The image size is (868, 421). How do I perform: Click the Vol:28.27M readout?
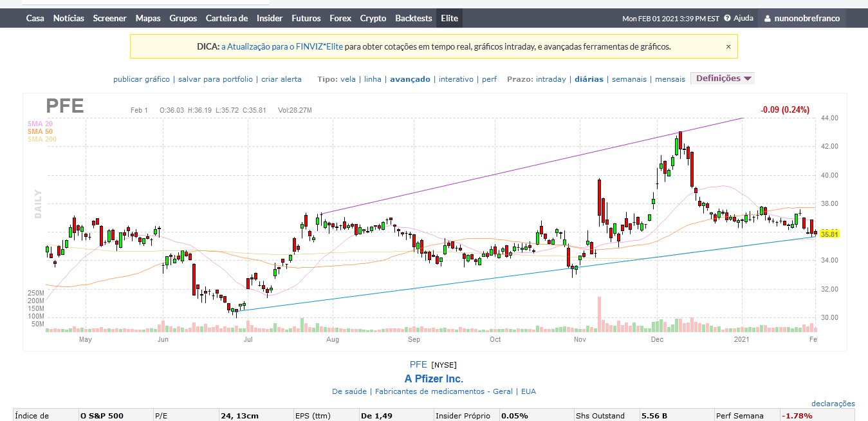pos(295,111)
